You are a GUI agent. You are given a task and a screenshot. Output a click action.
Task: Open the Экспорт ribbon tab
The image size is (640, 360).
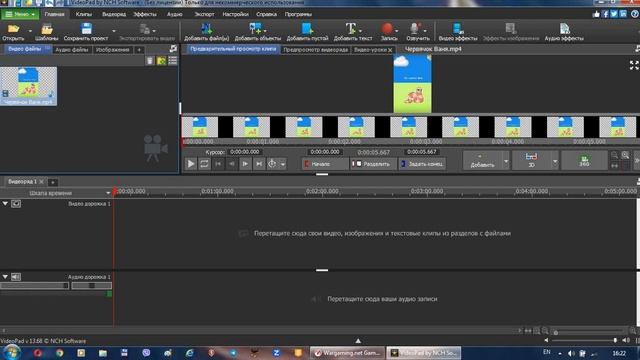click(204, 14)
